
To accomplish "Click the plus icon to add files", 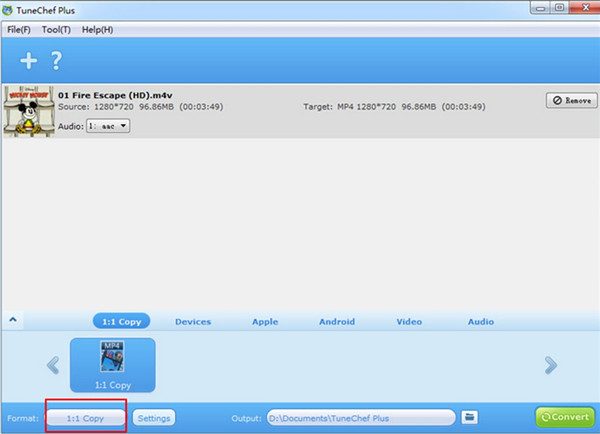I will (x=29, y=61).
